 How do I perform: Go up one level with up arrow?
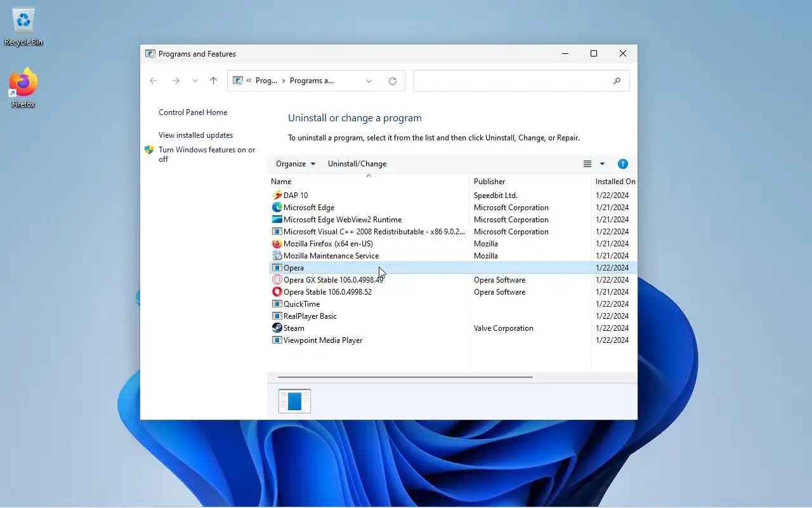pyautogui.click(x=214, y=81)
